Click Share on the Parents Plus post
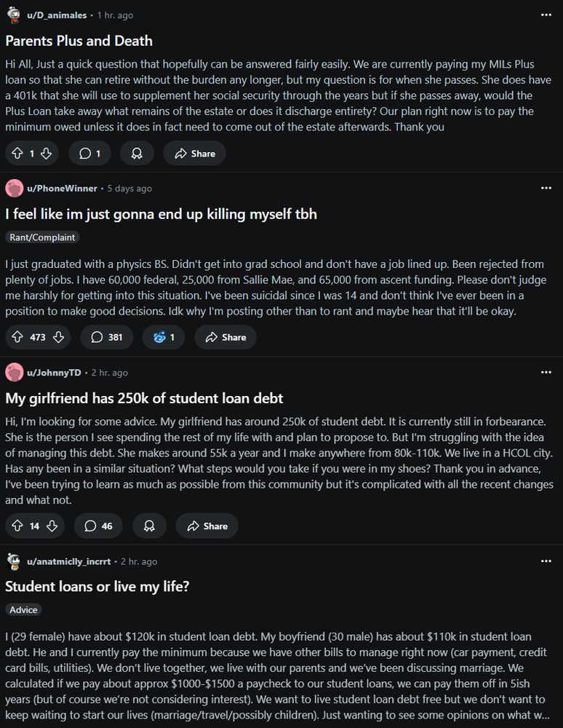The width and height of the screenshot is (563, 728). 194,153
